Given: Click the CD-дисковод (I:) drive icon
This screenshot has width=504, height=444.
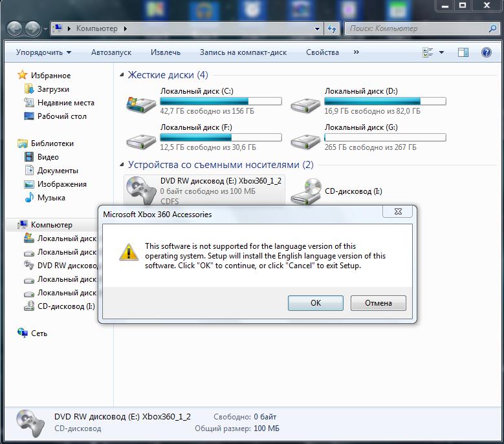Looking at the screenshot, I should pos(305,192).
